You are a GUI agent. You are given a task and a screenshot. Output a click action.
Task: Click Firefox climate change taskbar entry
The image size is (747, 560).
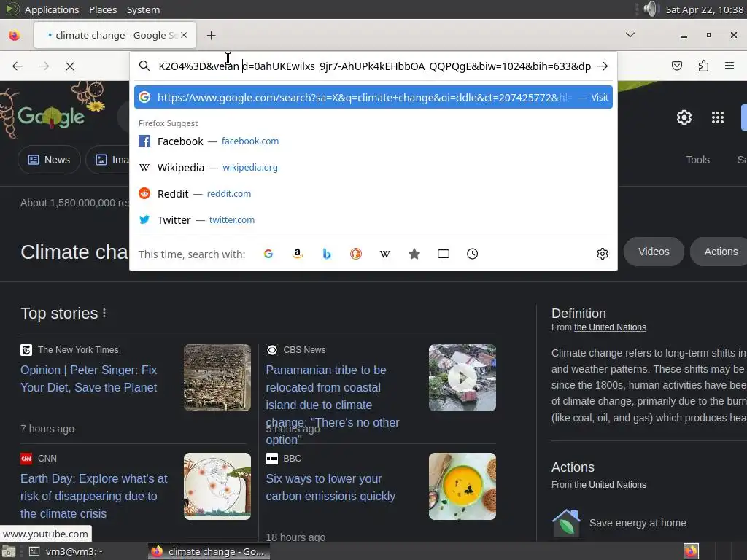point(208,551)
